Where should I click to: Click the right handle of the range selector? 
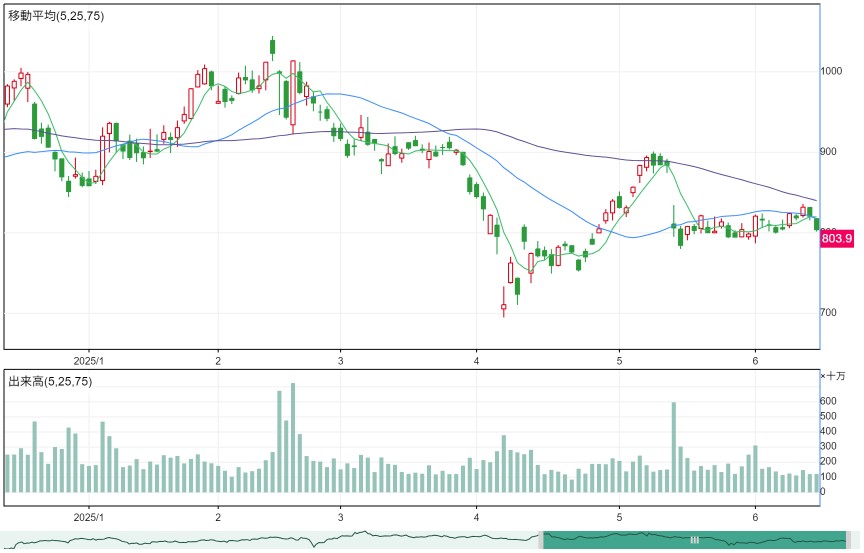tap(849, 540)
